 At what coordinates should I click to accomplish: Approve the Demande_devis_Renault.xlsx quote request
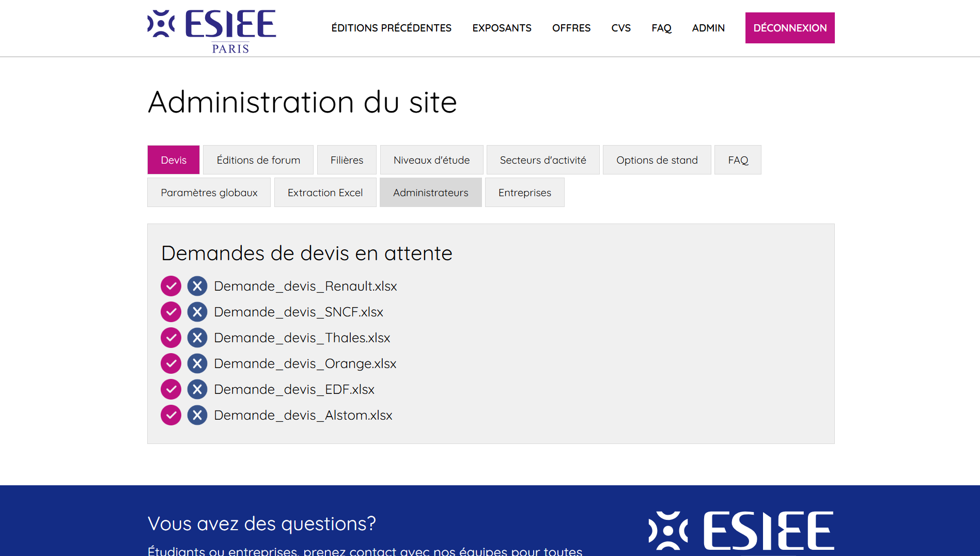coord(171,285)
